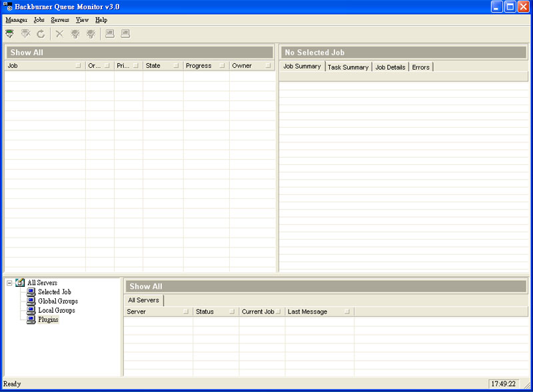
Task: Minimize the Backburner Queue Monitor window
Action: pos(496,7)
